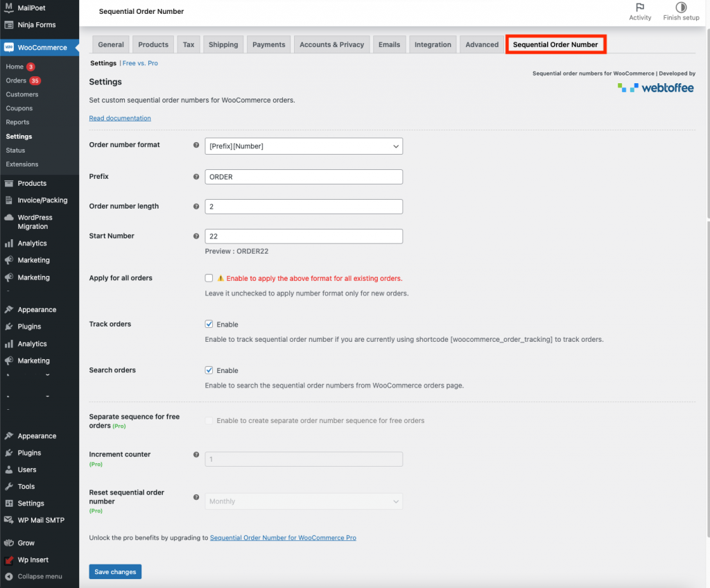Uncheck the Track orders Enable checkbox
Screen dimensions: 710x588
pos(209,325)
